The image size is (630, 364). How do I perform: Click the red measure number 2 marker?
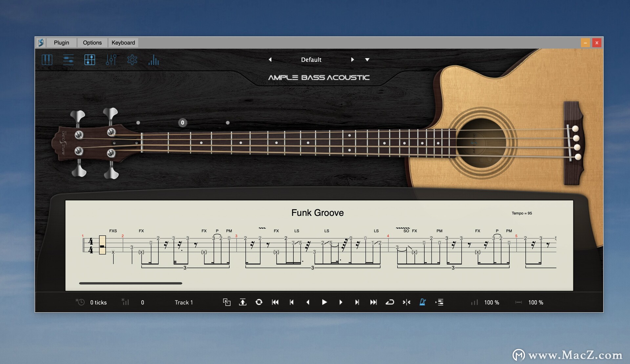pos(123,236)
